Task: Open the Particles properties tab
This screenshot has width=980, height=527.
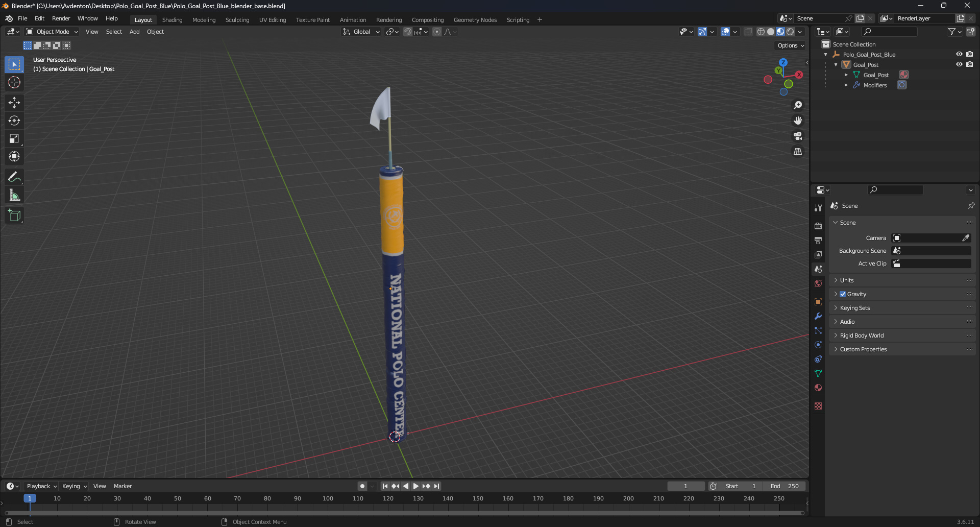Action: [x=818, y=330]
